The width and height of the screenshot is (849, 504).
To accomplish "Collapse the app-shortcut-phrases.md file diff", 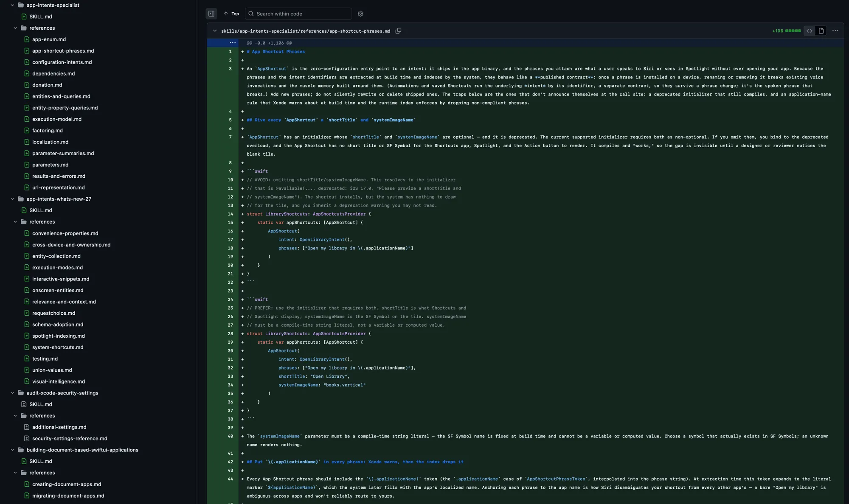I will pos(215,31).
